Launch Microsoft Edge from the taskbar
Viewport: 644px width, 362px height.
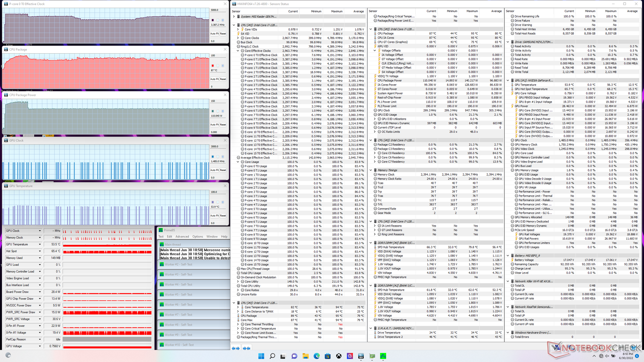pyautogui.click(x=317, y=356)
